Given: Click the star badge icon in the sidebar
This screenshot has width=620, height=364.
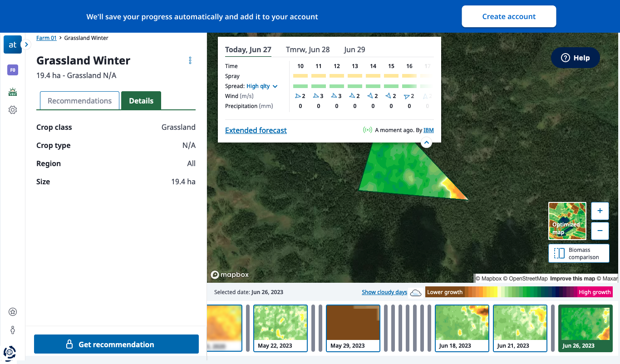Looking at the screenshot, I should click(13, 312).
